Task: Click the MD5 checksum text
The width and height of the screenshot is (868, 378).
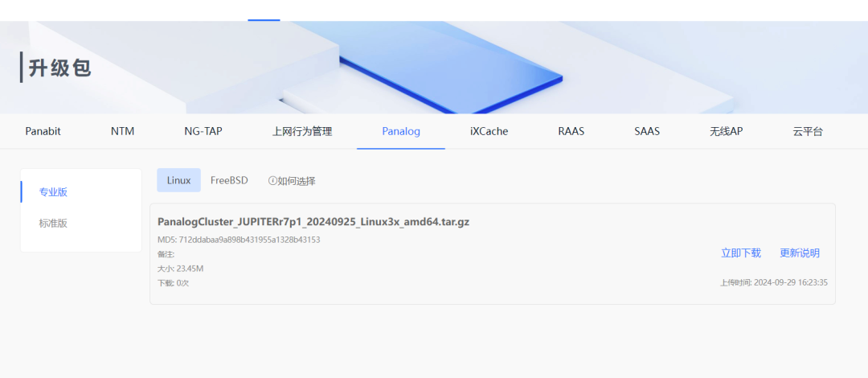Action: coord(239,240)
